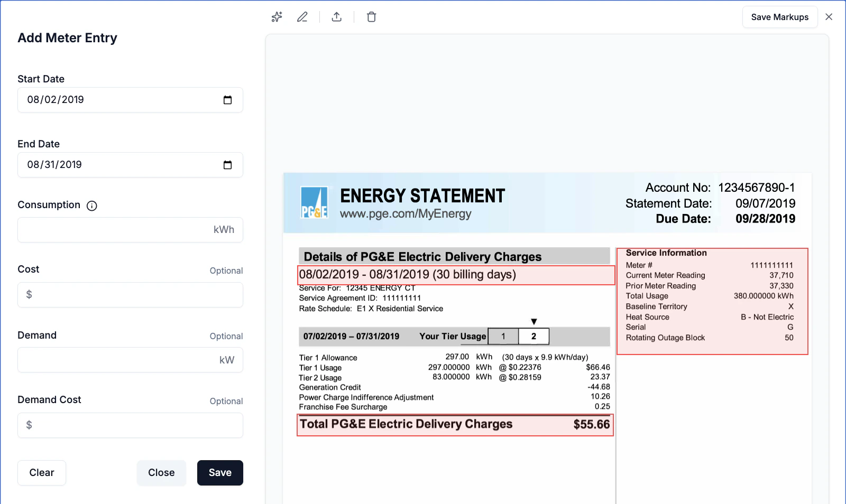Click the Account No 1234567890-1 value
The width and height of the screenshot is (846, 504).
pos(757,188)
